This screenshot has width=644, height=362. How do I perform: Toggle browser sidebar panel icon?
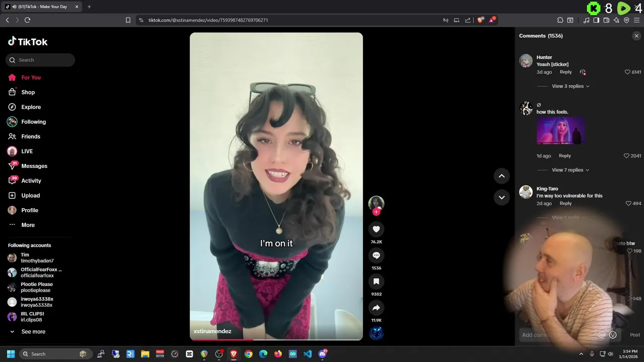click(x=596, y=20)
